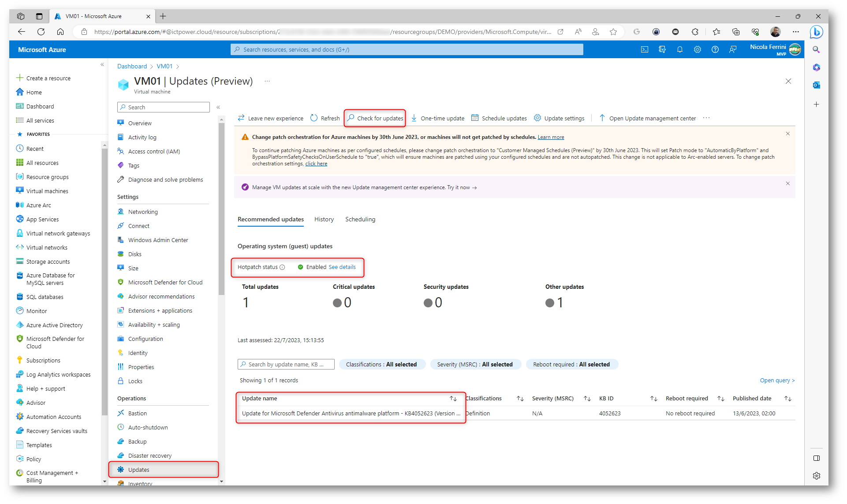Click the 'click here' link in the warning text
Image resolution: width=847 pixels, height=504 pixels.
[x=316, y=164]
